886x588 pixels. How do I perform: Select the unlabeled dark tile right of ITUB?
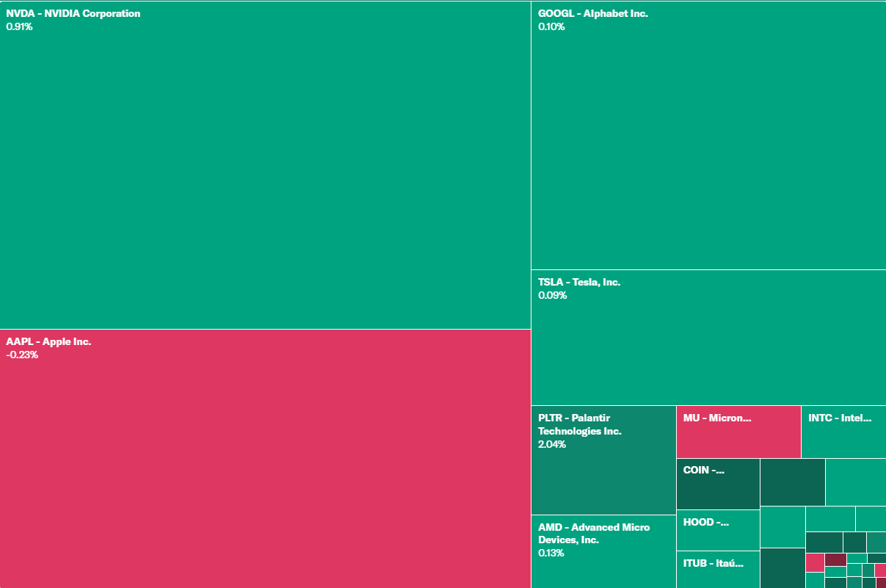click(782, 567)
